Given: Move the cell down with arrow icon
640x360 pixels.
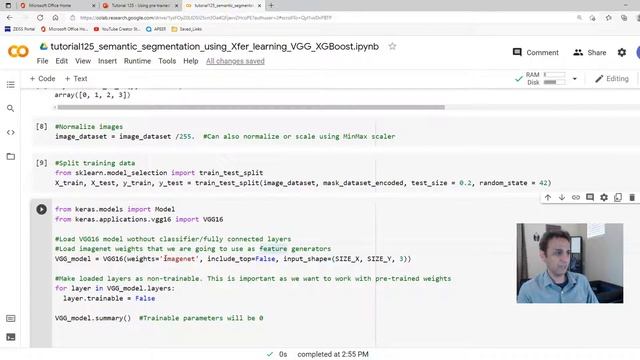Looking at the screenshot, I should click(x=562, y=198).
